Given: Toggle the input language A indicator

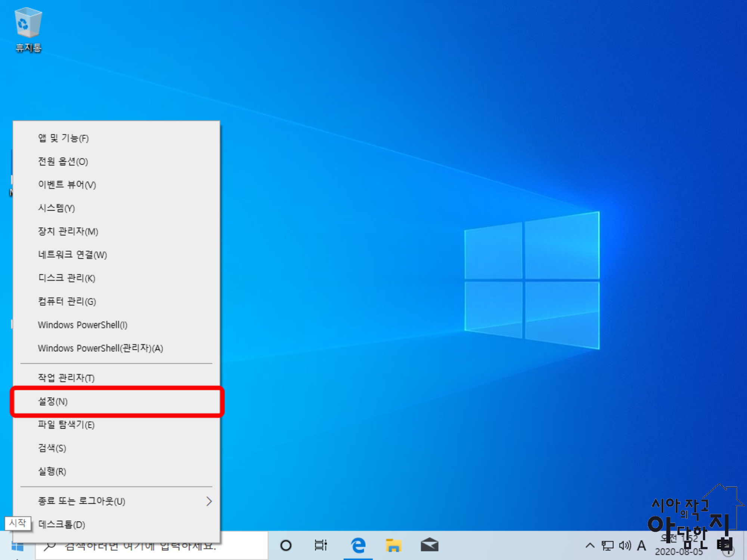Looking at the screenshot, I should [x=642, y=546].
